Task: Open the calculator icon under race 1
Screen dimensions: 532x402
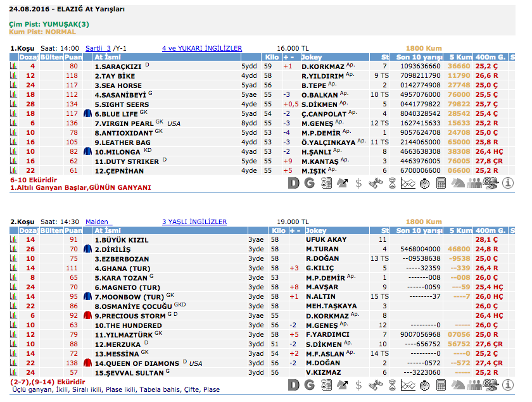Action: click(441, 184)
